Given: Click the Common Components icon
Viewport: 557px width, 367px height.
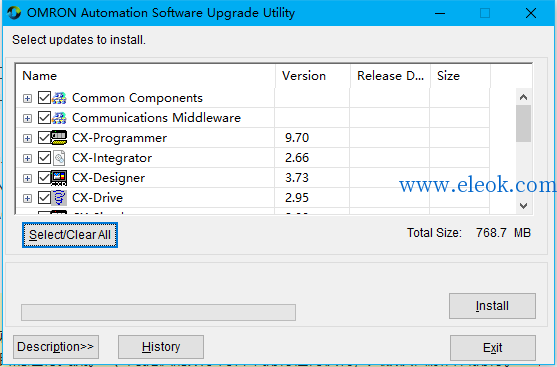Looking at the screenshot, I should [x=59, y=98].
